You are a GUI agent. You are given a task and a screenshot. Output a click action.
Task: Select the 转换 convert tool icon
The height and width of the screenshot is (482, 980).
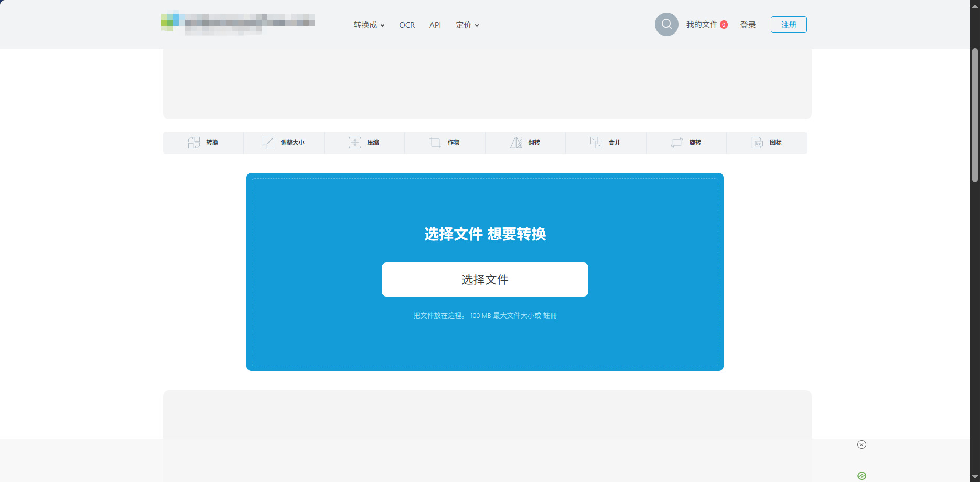click(194, 143)
